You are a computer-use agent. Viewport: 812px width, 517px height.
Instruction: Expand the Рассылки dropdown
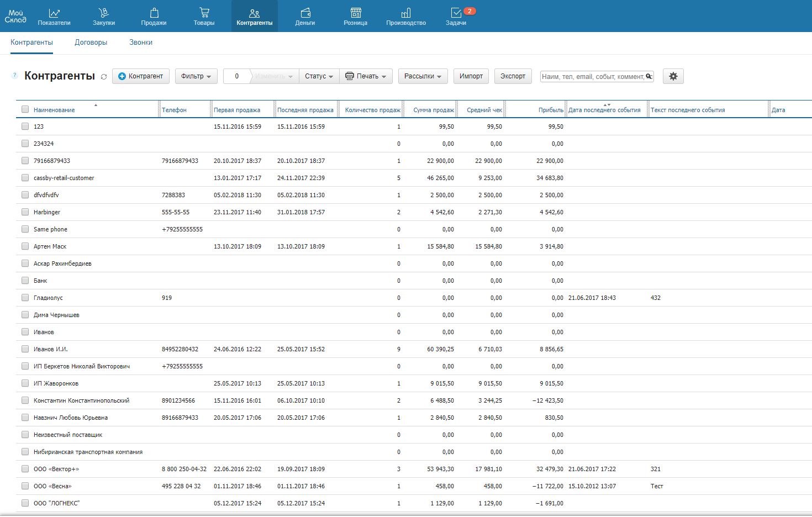coord(423,76)
